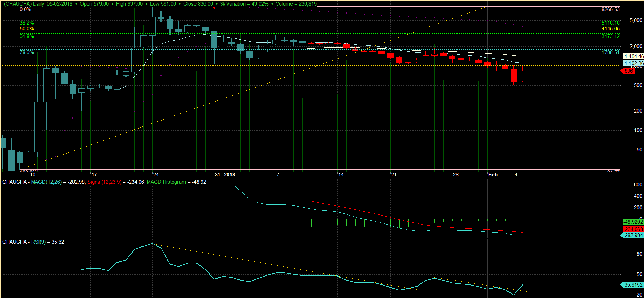Click the Volume = 230,819 readout
This screenshot has width=644, height=298.
pyautogui.click(x=296, y=4)
